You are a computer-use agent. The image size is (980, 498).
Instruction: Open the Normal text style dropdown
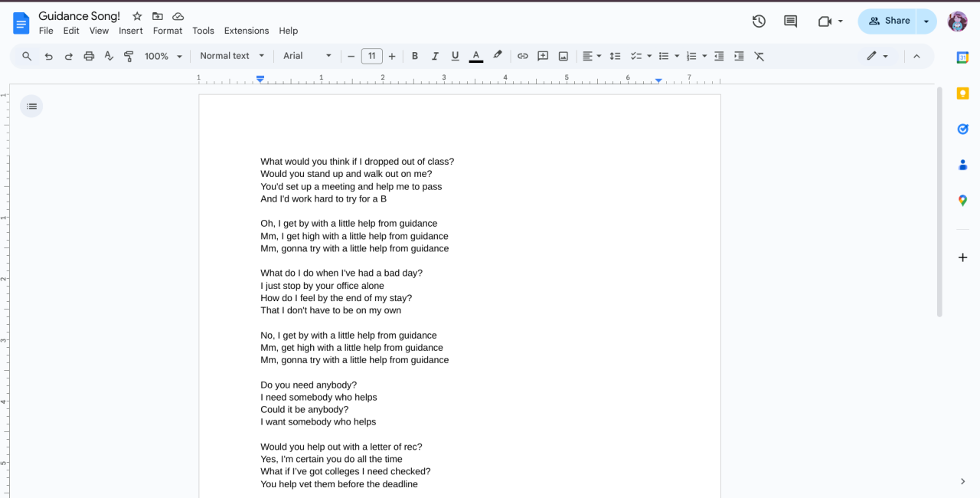pyautogui.click(x=232, y=56)
